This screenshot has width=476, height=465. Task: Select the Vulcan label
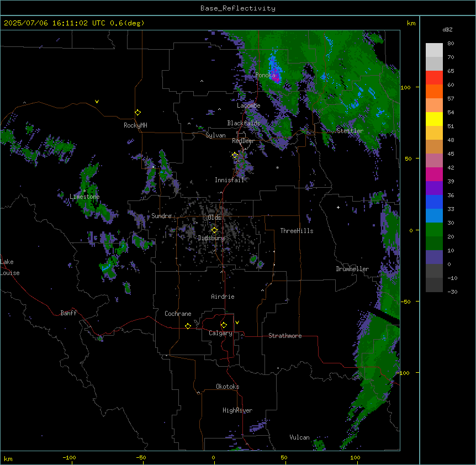point(299,437)
